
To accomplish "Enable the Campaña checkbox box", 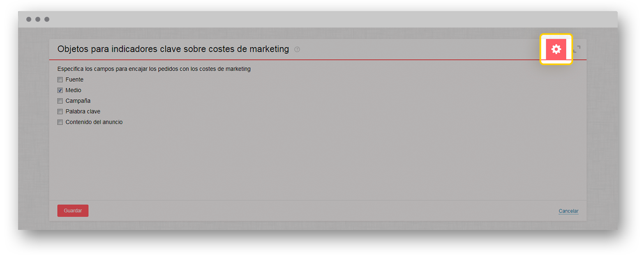I will tap(60, 101).
